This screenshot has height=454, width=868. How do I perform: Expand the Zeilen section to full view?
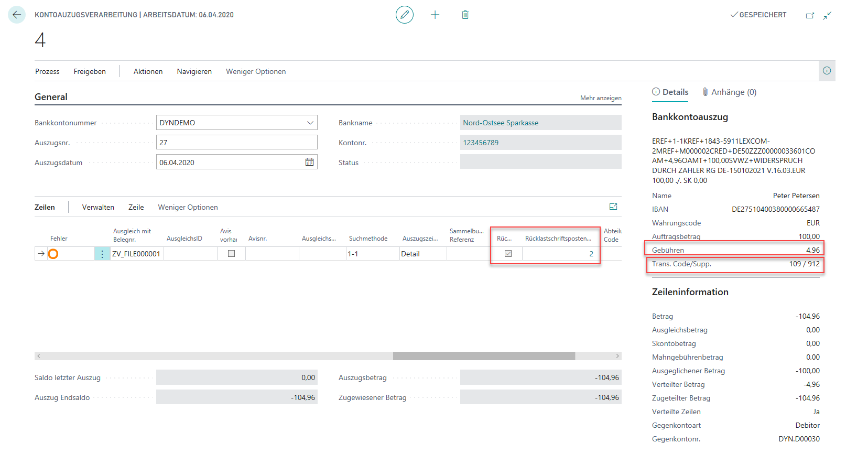click(613, 207)
